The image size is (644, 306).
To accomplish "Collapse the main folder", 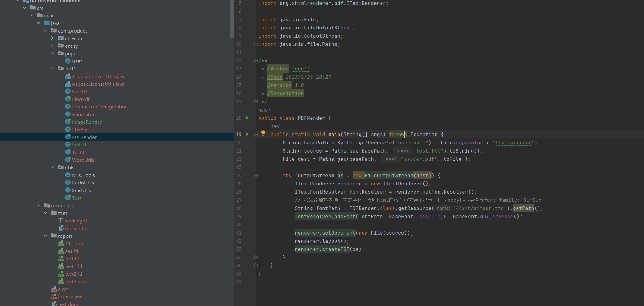I will [32, 15].
